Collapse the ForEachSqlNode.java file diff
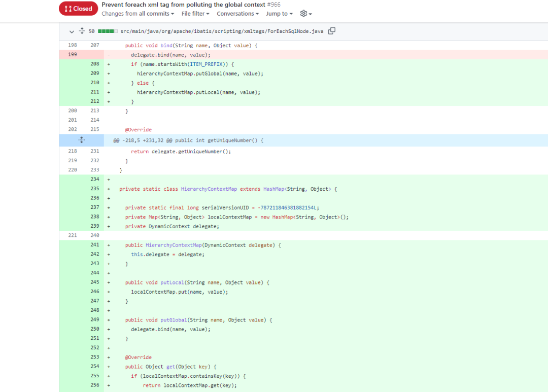Viewport: 548px width, 392px height. [72, 31]
